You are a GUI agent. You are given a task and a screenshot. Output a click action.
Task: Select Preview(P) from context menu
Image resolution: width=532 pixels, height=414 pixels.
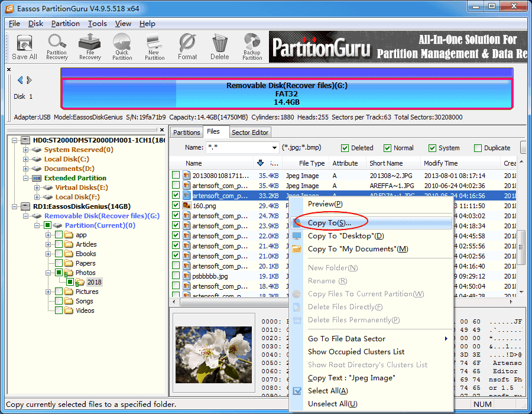point(372,204)
